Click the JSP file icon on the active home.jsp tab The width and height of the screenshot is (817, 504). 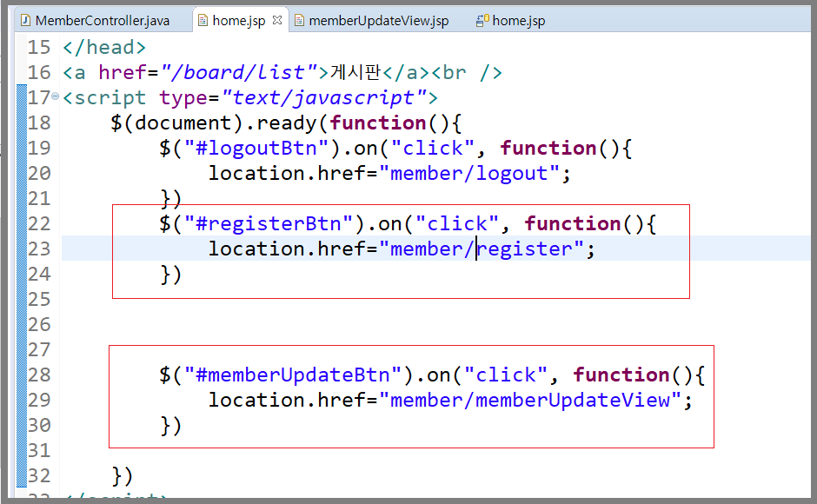pos(203,20)
